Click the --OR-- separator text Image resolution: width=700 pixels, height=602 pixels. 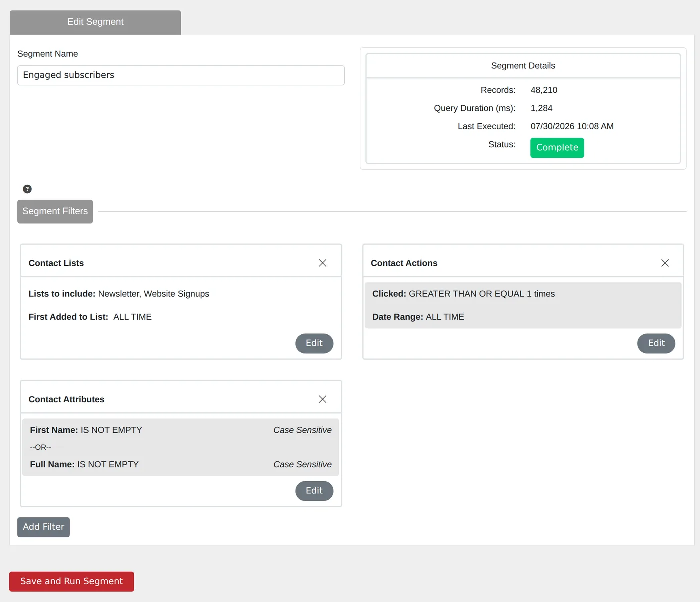click(40, 447)
